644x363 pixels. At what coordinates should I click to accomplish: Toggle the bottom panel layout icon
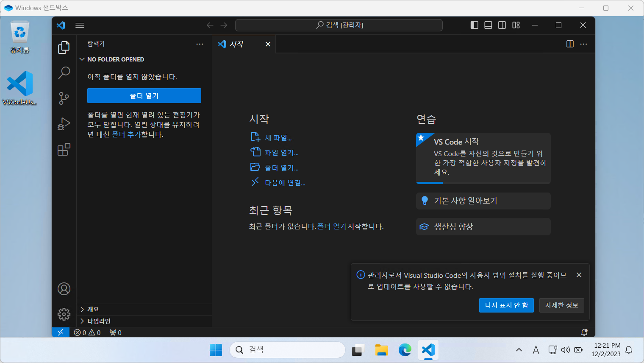489,25
